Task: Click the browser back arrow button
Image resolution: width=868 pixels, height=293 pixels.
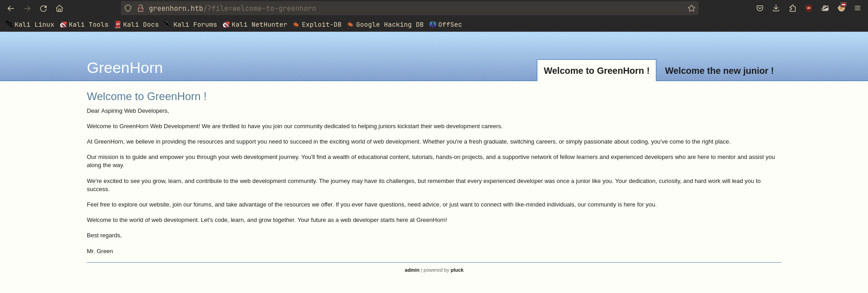Action: 11,8
